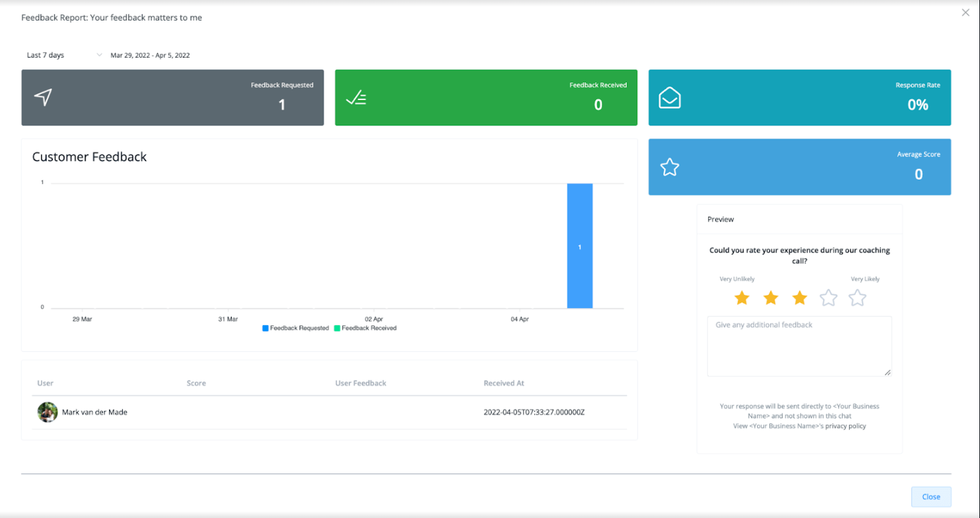Screen dimensions: 980x518
Task: Toggle Feedback Requested legend series
Action: click(296, 328)
